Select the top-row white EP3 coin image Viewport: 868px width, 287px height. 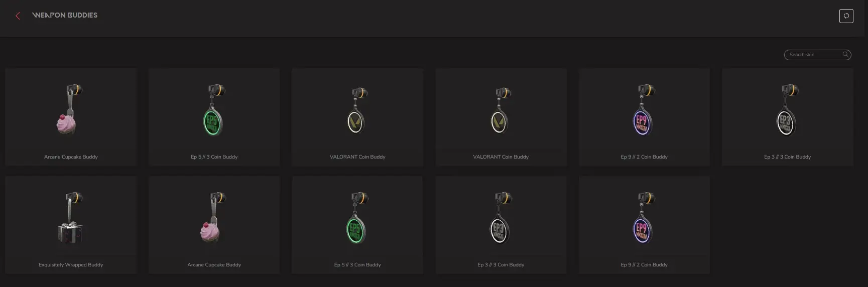787,110
